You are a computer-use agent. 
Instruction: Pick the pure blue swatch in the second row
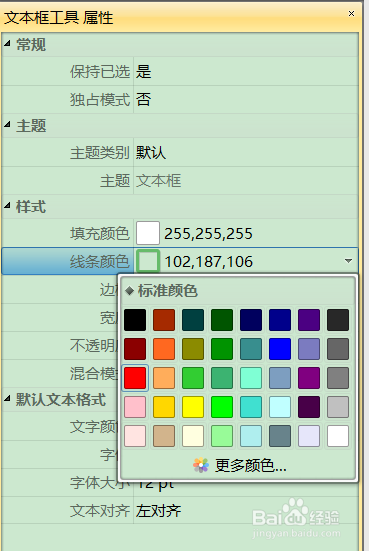tap(280, 349)
